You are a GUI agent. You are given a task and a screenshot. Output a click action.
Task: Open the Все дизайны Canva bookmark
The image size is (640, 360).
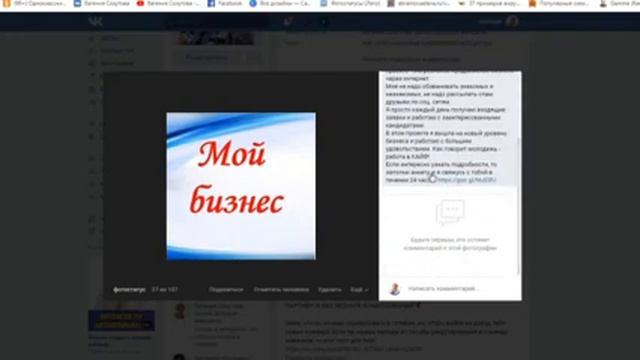click(280, 3)
